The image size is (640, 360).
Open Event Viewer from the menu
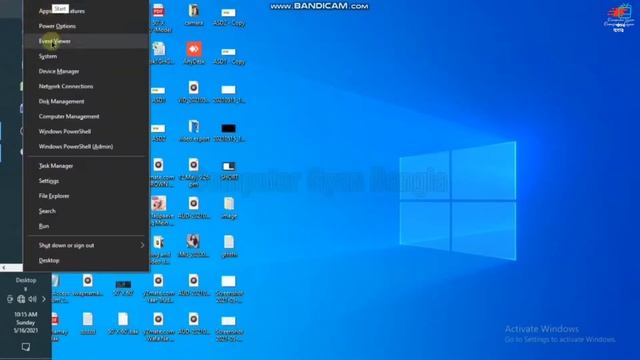(x=86, y=41)
